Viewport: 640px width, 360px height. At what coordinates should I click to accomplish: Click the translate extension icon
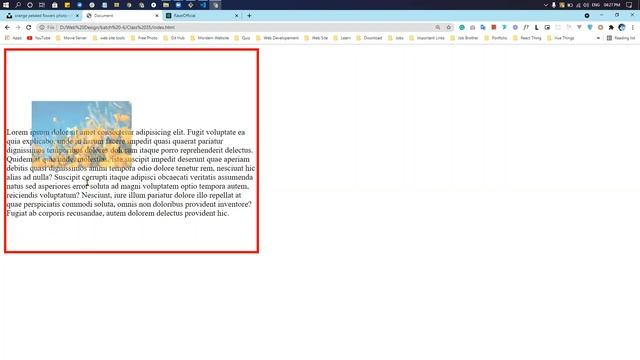pyautogui.click(x=483, y=27)
